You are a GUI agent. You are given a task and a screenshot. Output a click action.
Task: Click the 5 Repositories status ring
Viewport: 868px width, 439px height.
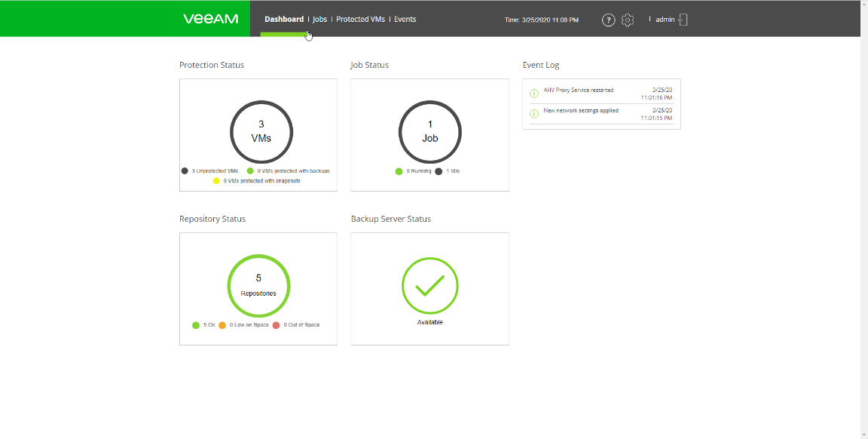258,285
